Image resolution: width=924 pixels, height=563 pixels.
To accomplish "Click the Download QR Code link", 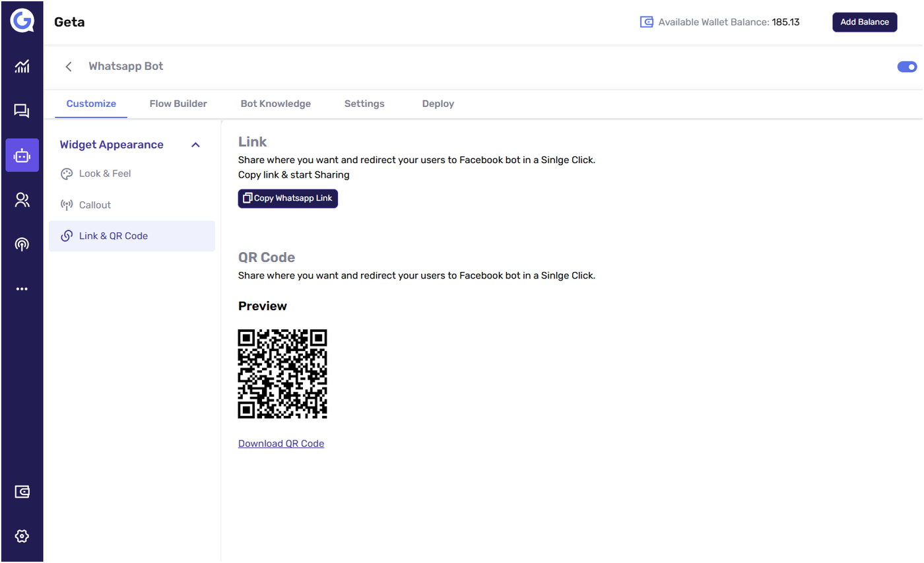I will 281,444.
